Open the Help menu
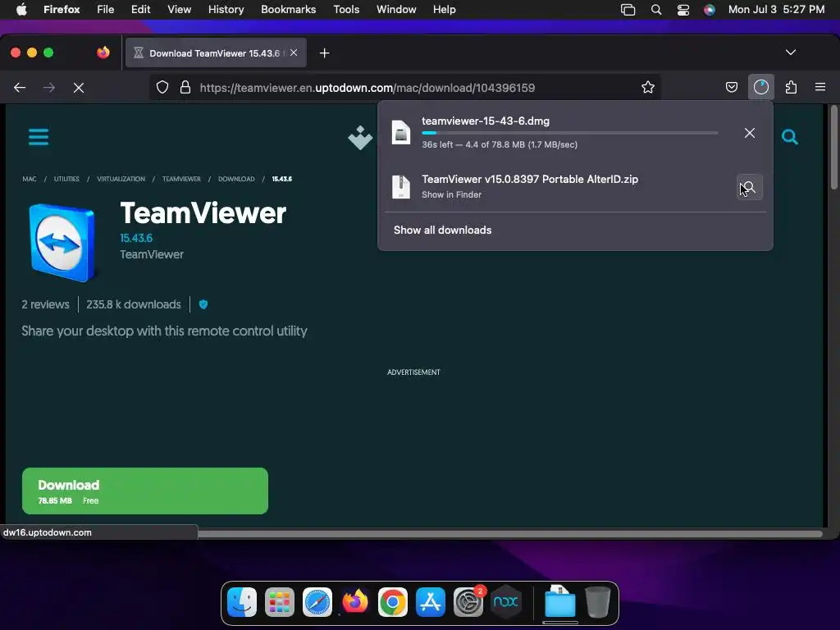The width and height of the screenshot is (840, 630). click(444, 10)
